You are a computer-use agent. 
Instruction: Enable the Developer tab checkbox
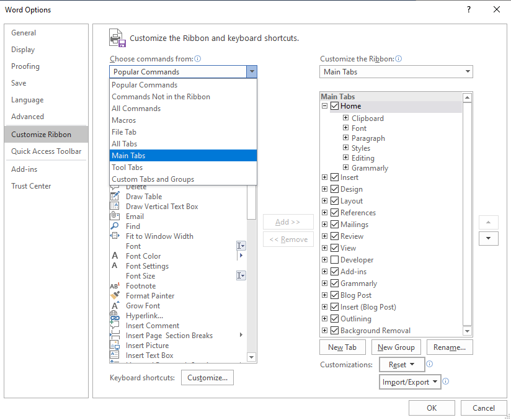pyautogui.click(x=334, y=260)
